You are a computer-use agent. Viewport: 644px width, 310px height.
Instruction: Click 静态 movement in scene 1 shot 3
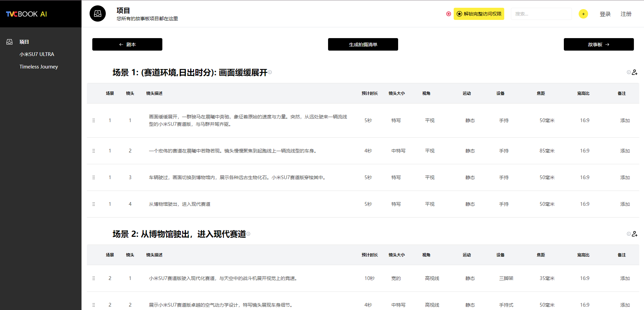click(470, 177)
